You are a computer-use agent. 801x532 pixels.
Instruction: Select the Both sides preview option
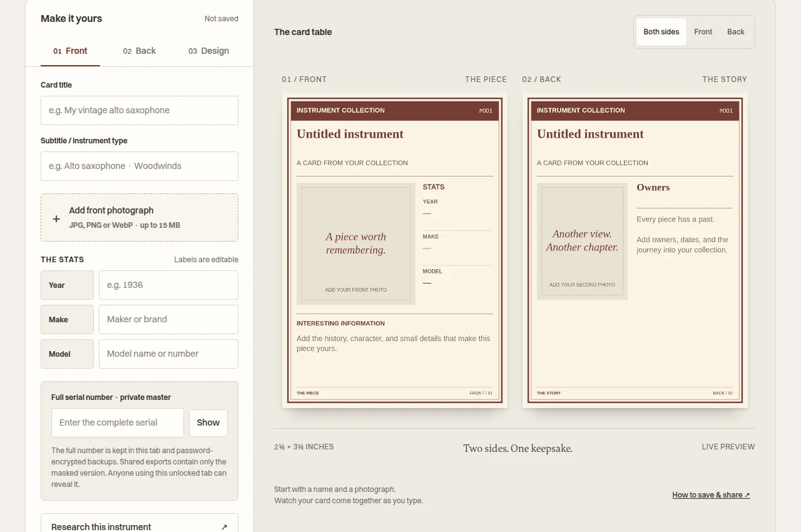[661, 32]
